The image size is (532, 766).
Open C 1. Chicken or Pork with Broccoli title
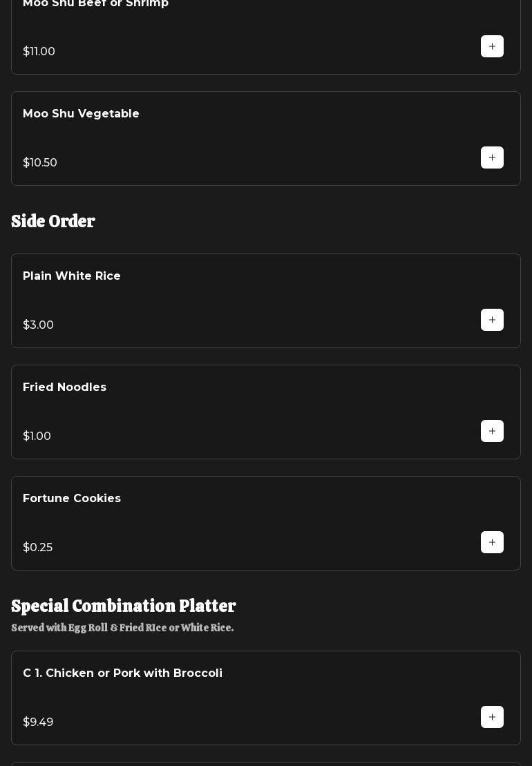tap(122, 673)
